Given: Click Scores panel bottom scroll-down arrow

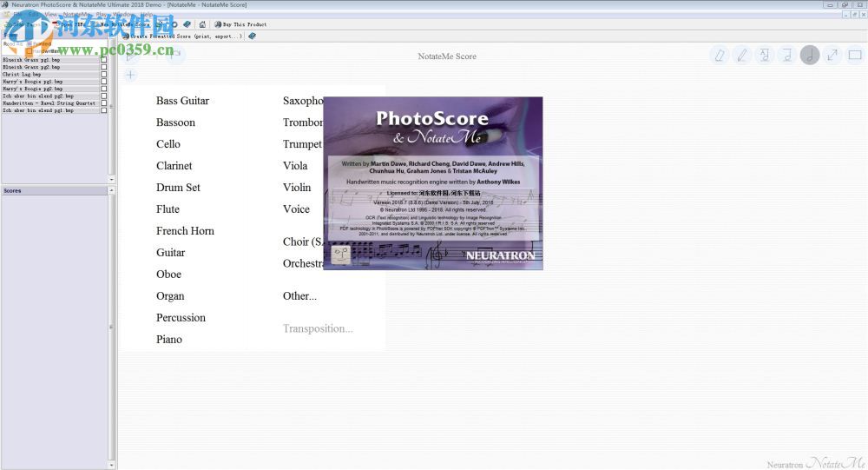Looking at the screenshot, I should pos(112,466).
